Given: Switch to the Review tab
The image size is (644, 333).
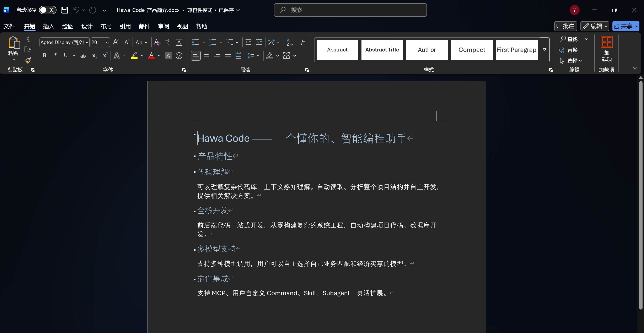Looking at the screenshot, I should click(163, 26).
